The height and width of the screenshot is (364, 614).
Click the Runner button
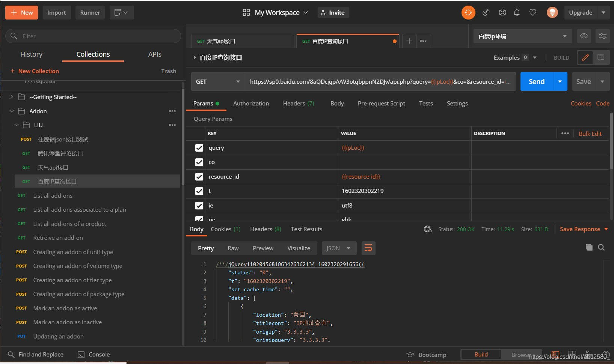tap(90, 12)
